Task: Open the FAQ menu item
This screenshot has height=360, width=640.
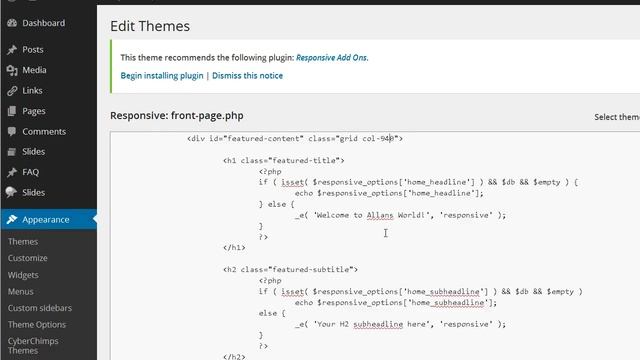Action: (x=31, y=172)
